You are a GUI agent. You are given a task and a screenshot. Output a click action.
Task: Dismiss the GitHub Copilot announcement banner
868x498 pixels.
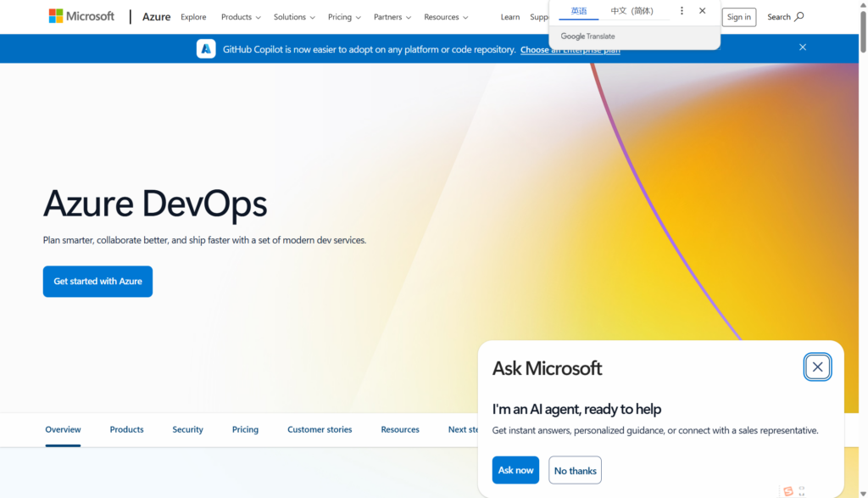click(x=802, y=48)
